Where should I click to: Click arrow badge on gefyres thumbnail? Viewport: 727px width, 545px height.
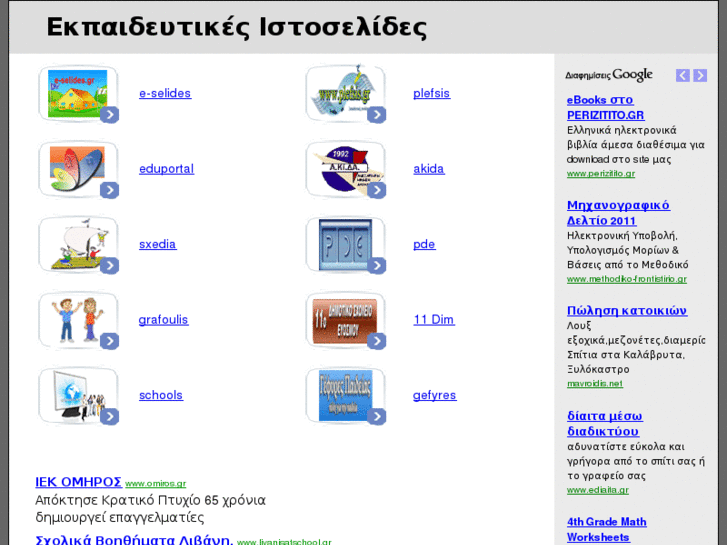(376, 417)
